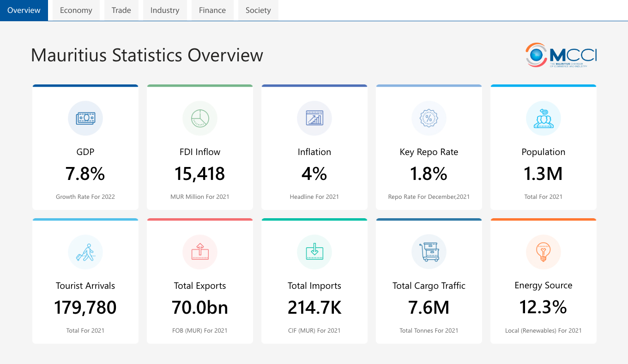Click the 12.3% Energy Source value
The image size is (628, 364).
point(543,307)
